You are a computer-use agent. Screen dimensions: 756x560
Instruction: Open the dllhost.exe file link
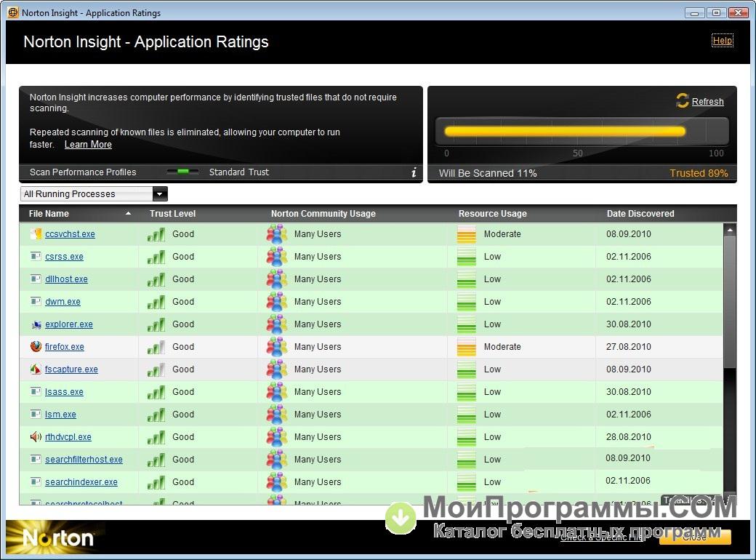(x=67, y=279)
